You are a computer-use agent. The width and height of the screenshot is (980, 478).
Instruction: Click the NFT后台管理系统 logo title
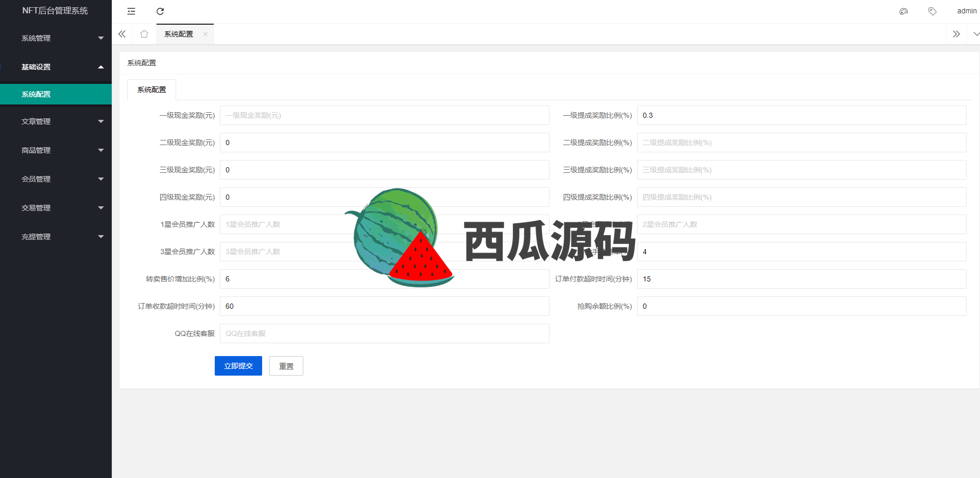click(x=55, y=11)
